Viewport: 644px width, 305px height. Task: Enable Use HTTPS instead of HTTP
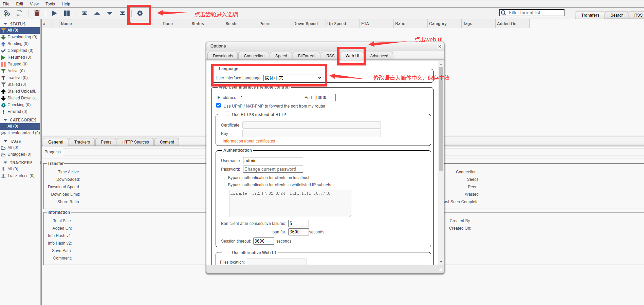coord(227,114)
